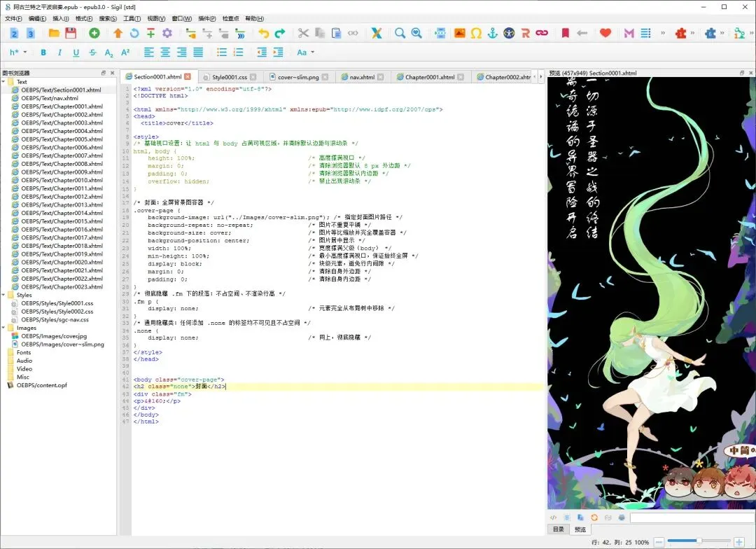The height and width of the screenshot is (549, 756).
Task: Toggle center text alignment
Action: point(165,52)
